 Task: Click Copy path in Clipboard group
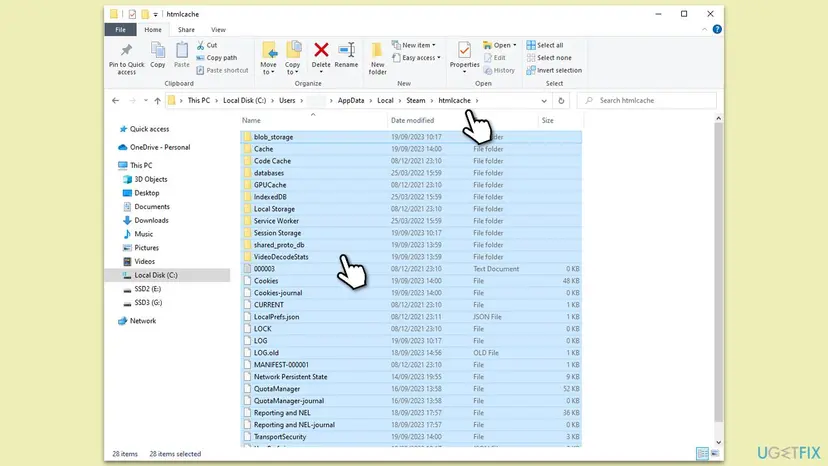pos(217,58)
